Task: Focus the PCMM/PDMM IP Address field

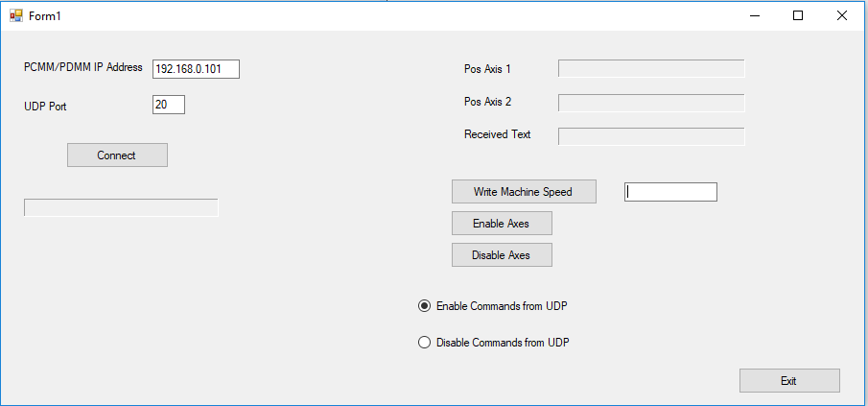Action: 196,69
